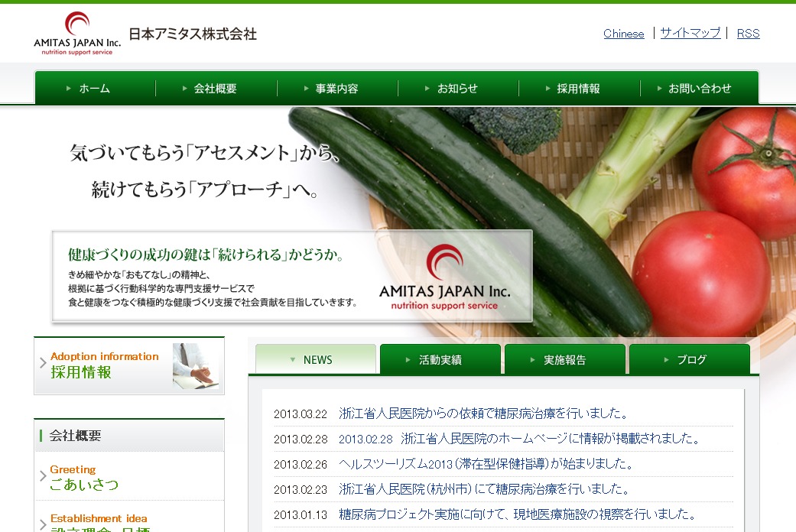Viewport: 796px width, 532px height.
Task: Click the hero slogan 気づいてもらう「アセスメント」から
Action: coord(205,152)
